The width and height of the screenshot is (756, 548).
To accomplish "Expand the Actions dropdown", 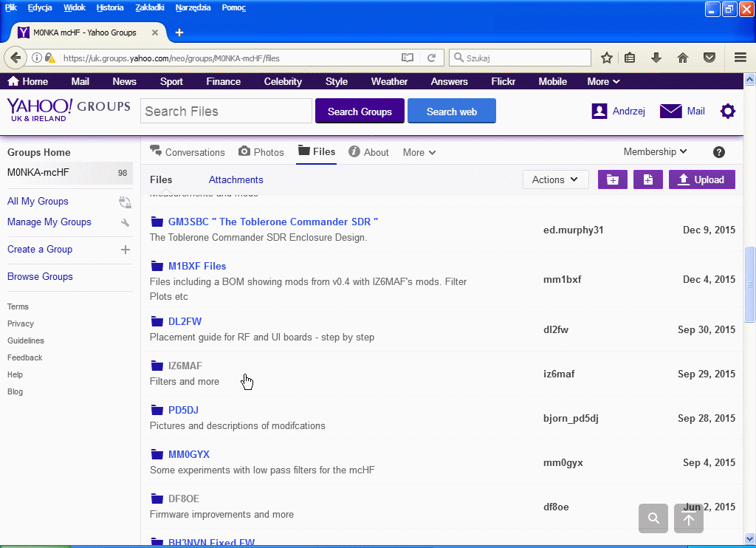I will click(555, 179).
